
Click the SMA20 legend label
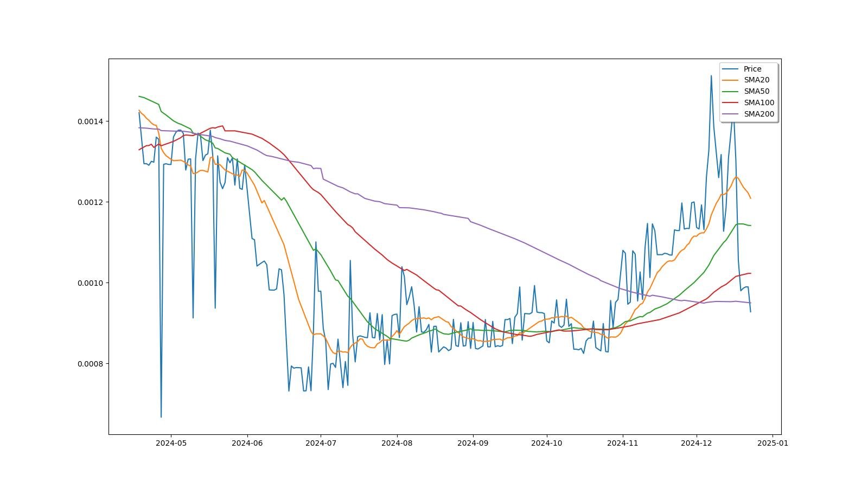(756, 80)
